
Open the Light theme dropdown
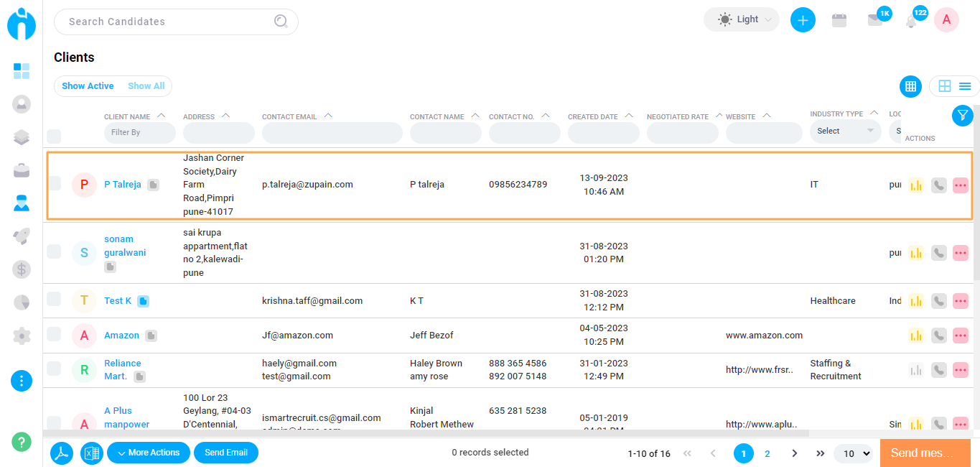(x=742, y=19)
